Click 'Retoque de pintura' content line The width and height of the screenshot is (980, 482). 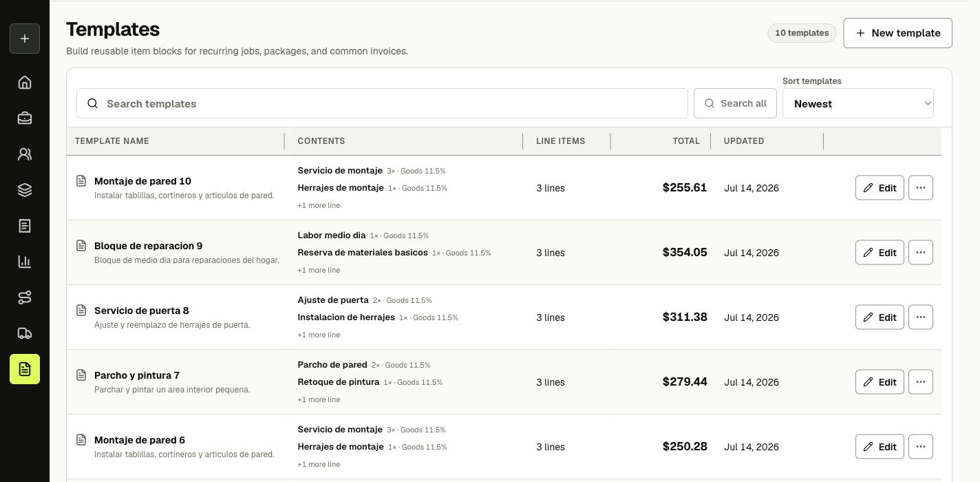click(339, 381)
